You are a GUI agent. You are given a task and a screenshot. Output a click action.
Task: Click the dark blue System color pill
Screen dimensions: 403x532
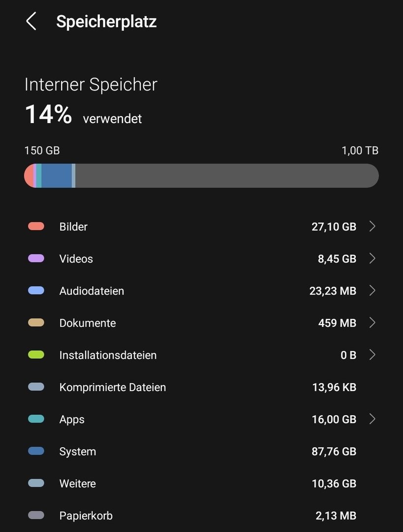(36, 451)
